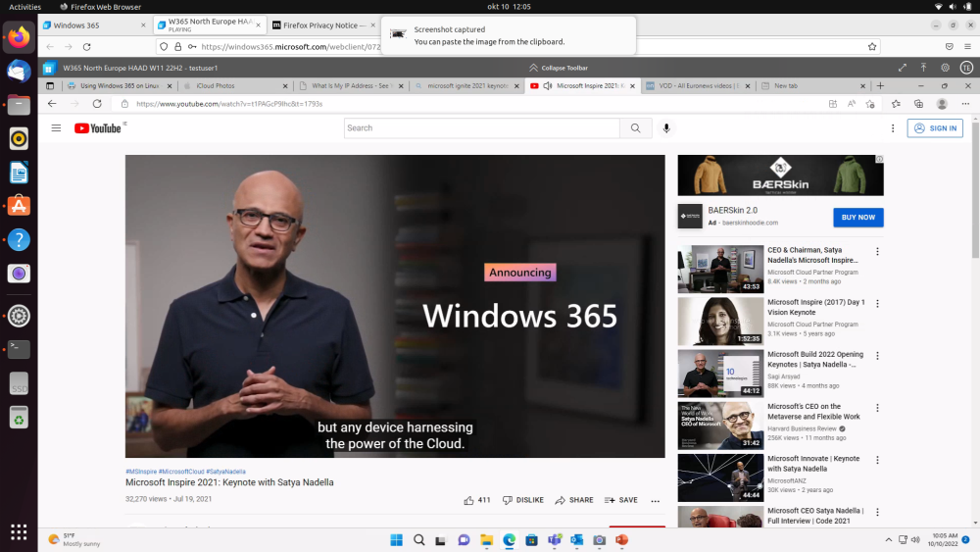Open new tab with plus button in Edge
The height and width of the screenshot is (552, 980).
[x=881, y=85]
